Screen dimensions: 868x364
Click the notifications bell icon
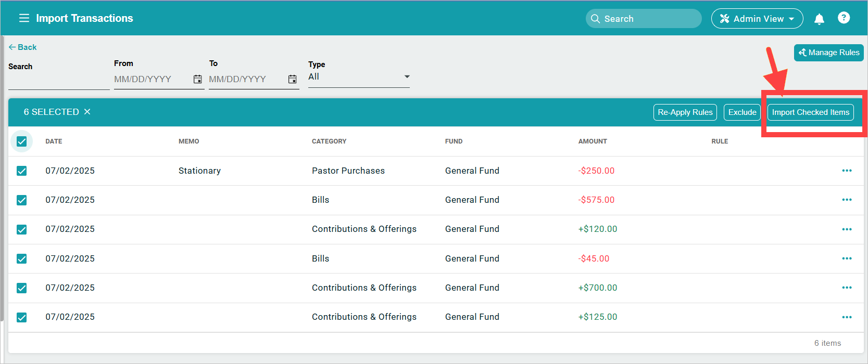(819, 19)
